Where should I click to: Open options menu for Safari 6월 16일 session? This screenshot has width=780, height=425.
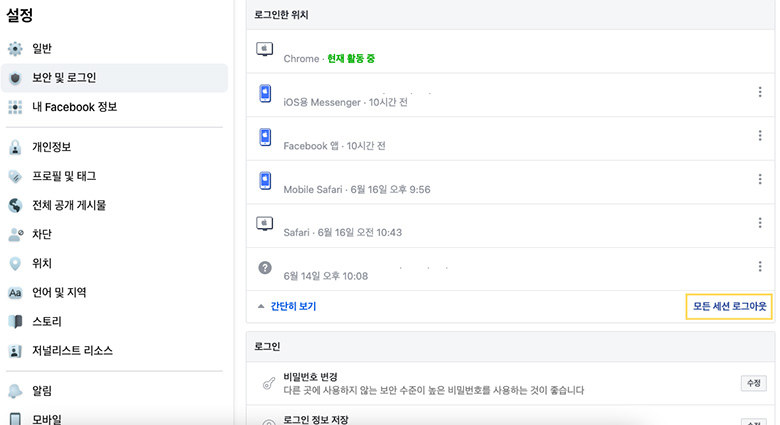(x=760, y=223)
